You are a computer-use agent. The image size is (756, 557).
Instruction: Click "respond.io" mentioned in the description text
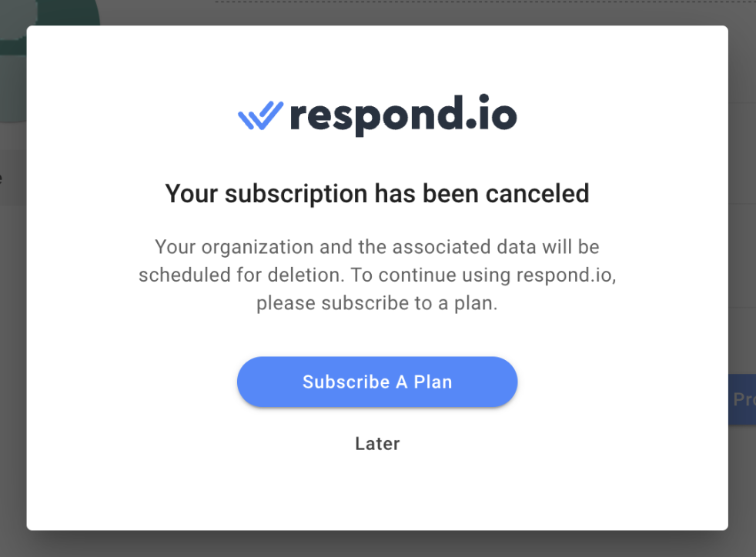[565, 275]
